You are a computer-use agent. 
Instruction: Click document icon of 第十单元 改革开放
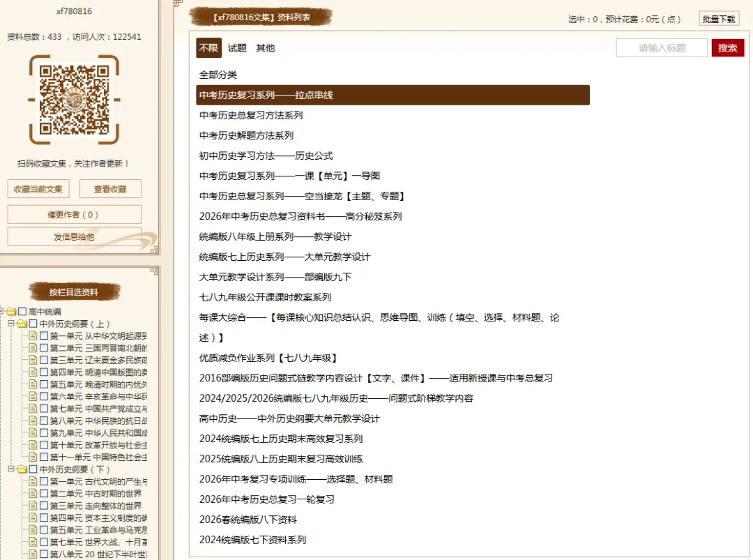tap(33, 445)
